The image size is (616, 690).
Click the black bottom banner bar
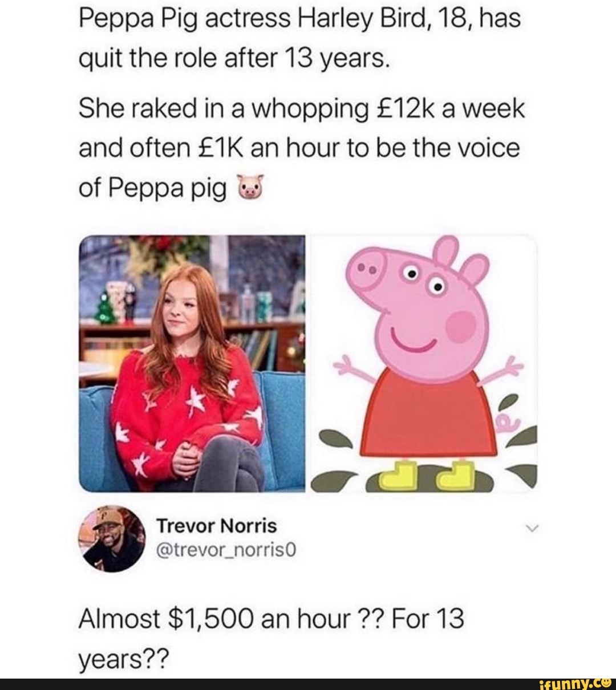click(308, 682)
